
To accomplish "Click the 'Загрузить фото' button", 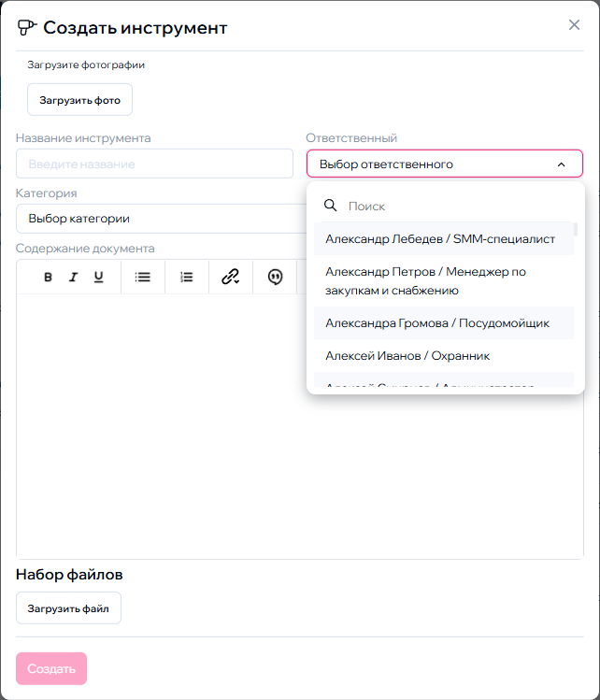I will 79,99.
